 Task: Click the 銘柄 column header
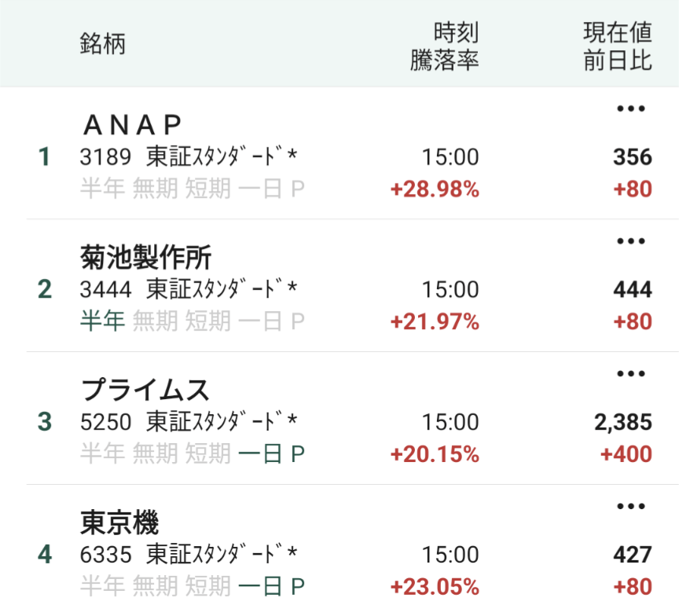102,44
